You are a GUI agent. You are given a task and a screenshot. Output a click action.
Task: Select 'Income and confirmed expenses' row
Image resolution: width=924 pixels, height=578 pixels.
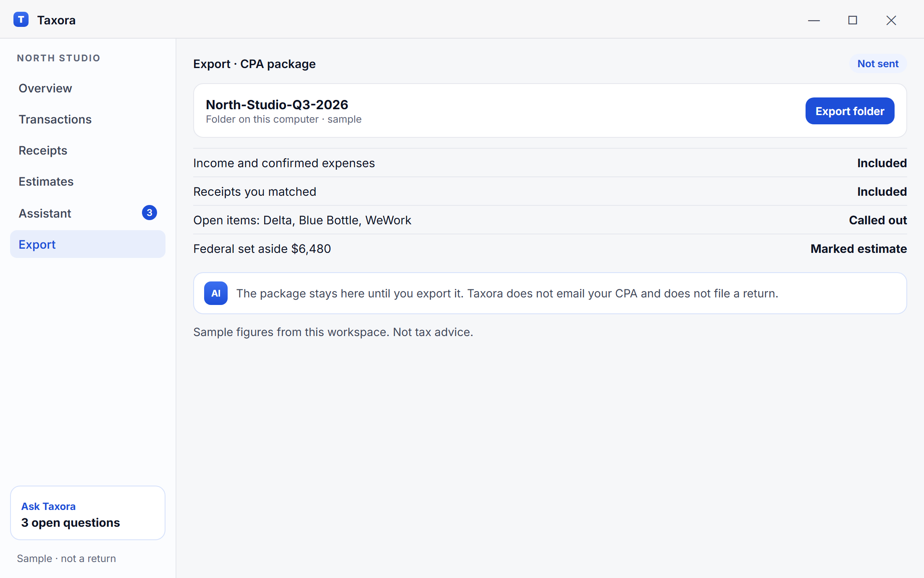pos(550,163)
